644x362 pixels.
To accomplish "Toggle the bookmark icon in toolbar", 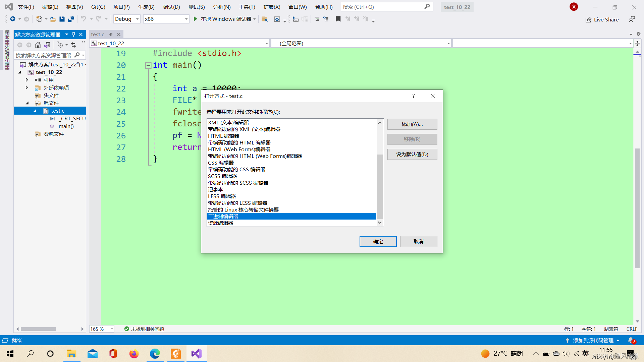I will coord(338,19).
